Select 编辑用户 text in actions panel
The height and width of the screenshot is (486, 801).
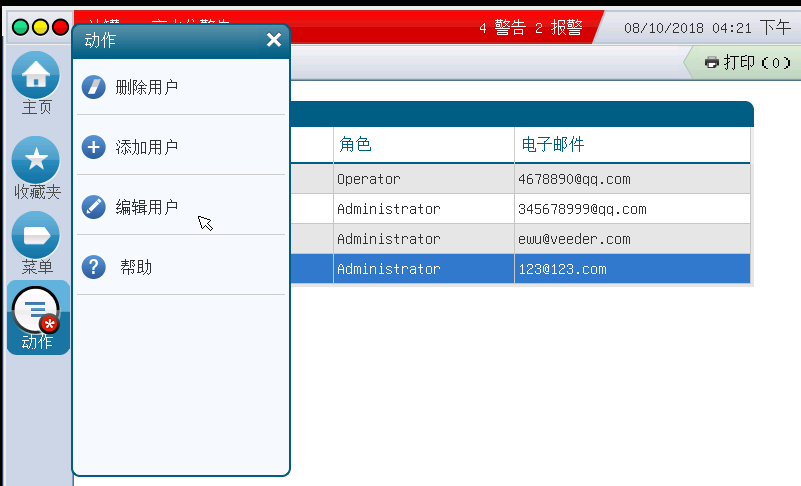point(147,207)
